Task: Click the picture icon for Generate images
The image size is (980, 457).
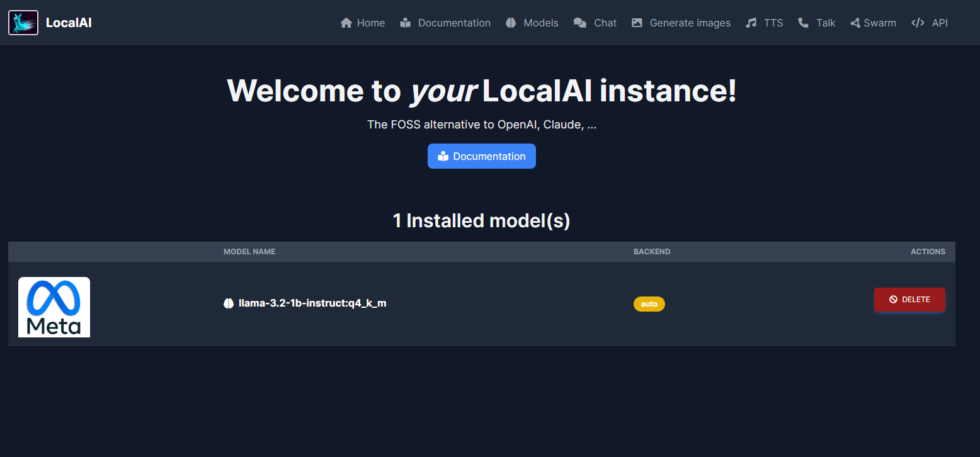Action: [x=637, y=23]
